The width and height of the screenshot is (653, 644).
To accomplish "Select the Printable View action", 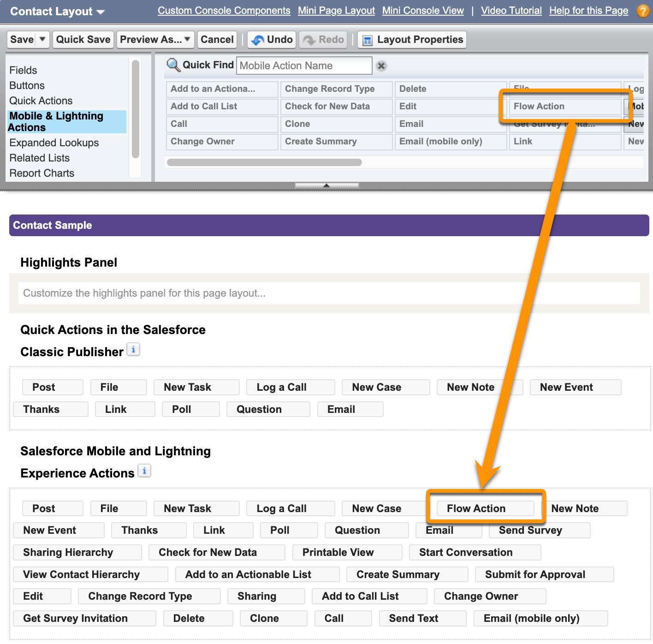I will click(347, 553).
